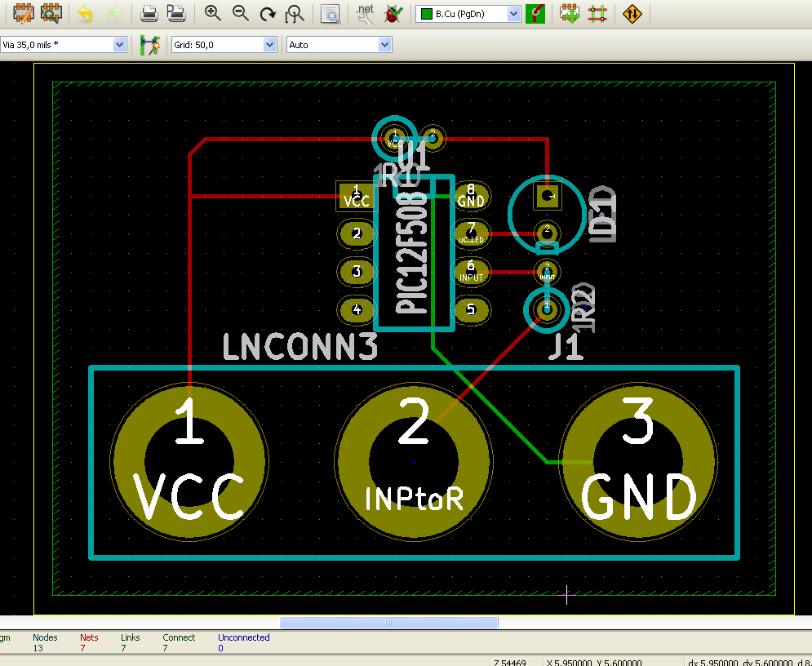
Task: Read the netlist with .net icon
Action: click(x=365, y=14)
